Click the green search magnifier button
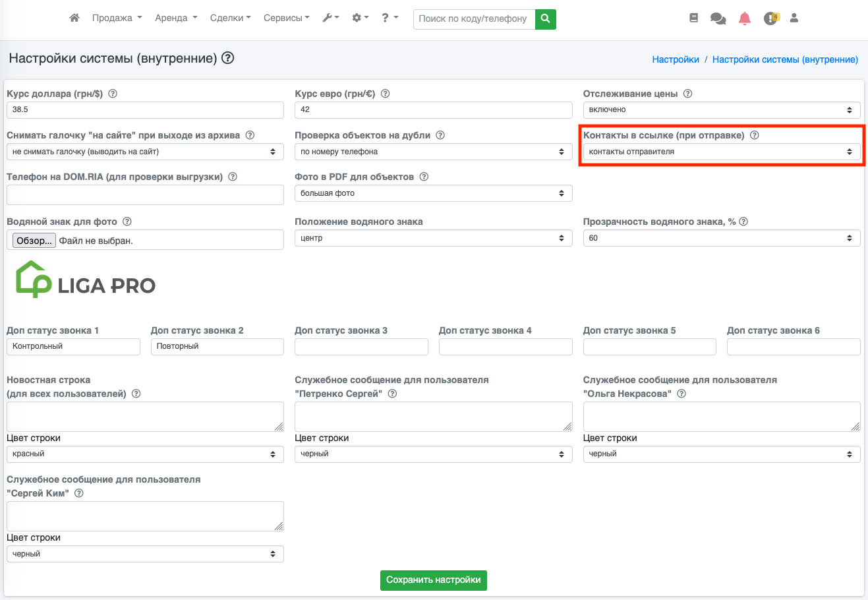This screenshot has width=868, height=600. pyautogui.click(x=545, y=18)
